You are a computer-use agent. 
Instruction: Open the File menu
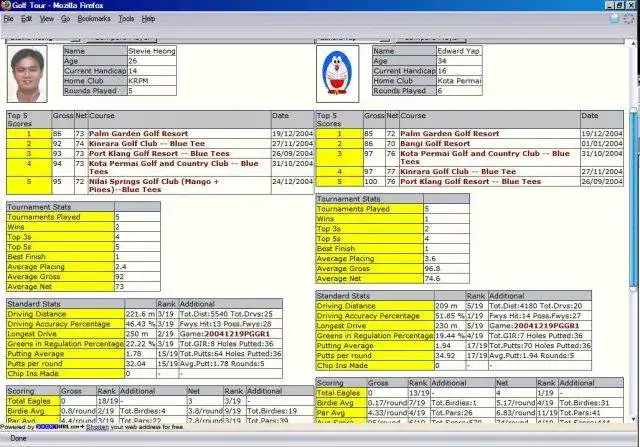point(9,19)
